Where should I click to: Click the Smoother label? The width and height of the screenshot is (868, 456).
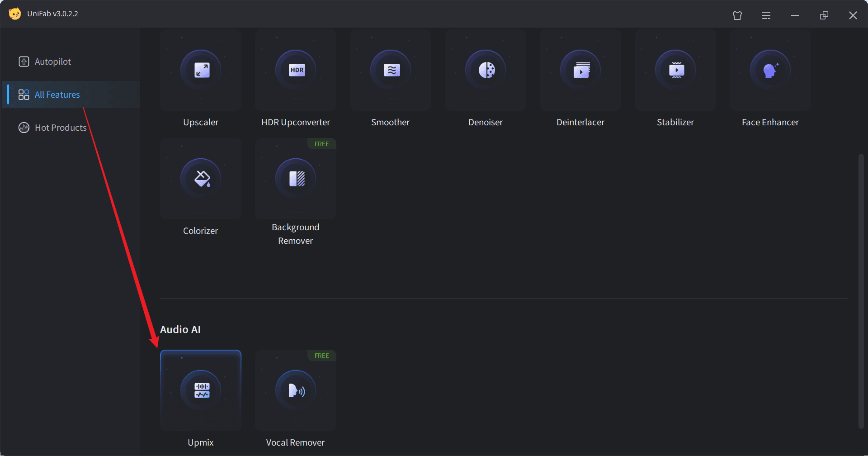click(391, 122)
